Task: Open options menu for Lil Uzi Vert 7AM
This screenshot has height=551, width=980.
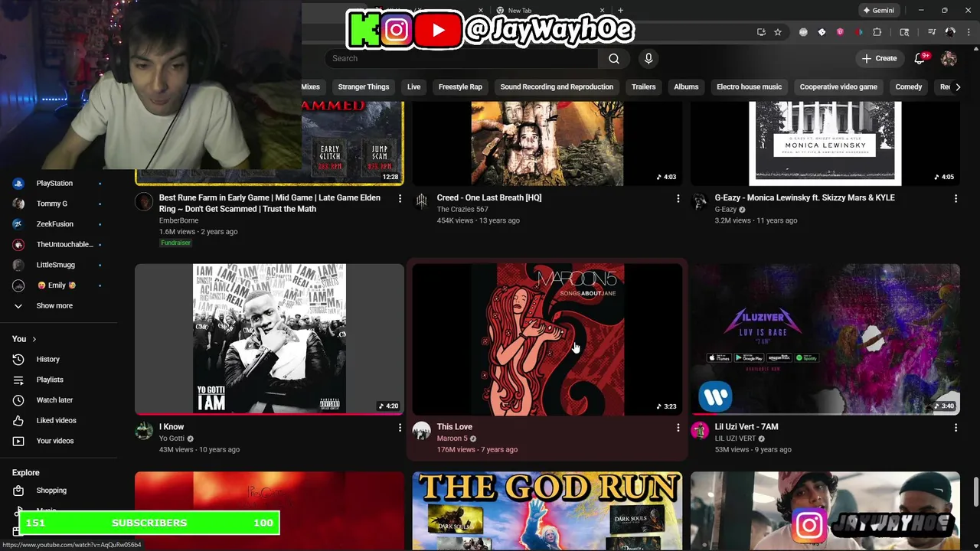Action: (955, 428)
